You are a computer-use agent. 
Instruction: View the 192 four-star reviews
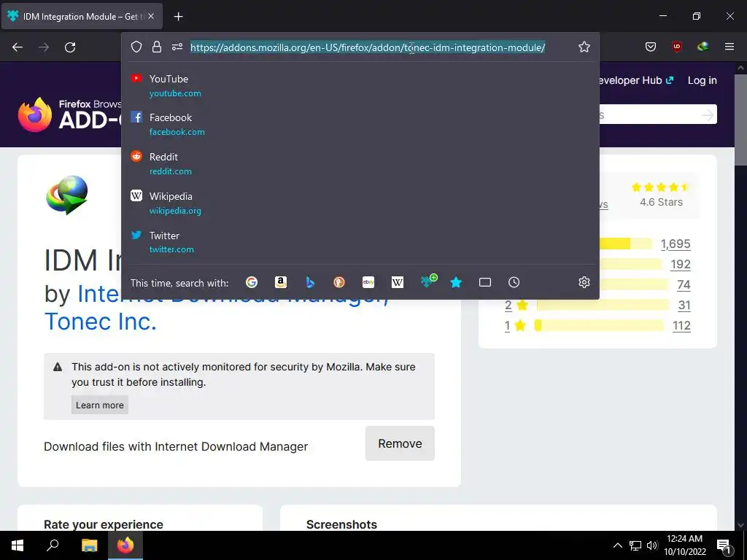[681, 264]
